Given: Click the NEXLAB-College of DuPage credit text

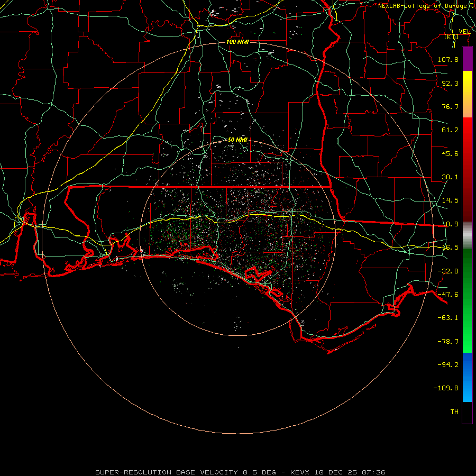Looking at the screenshot, I should (426, 6).
